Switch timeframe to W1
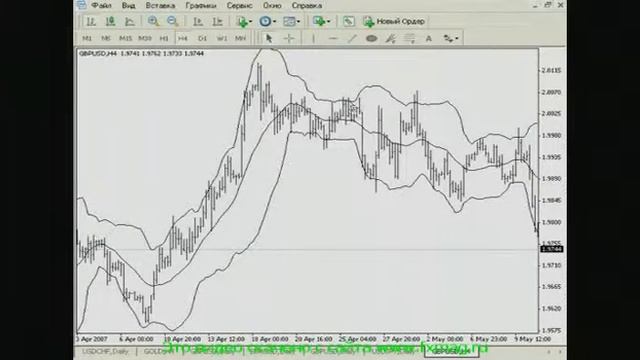 (x=222, y=38)
